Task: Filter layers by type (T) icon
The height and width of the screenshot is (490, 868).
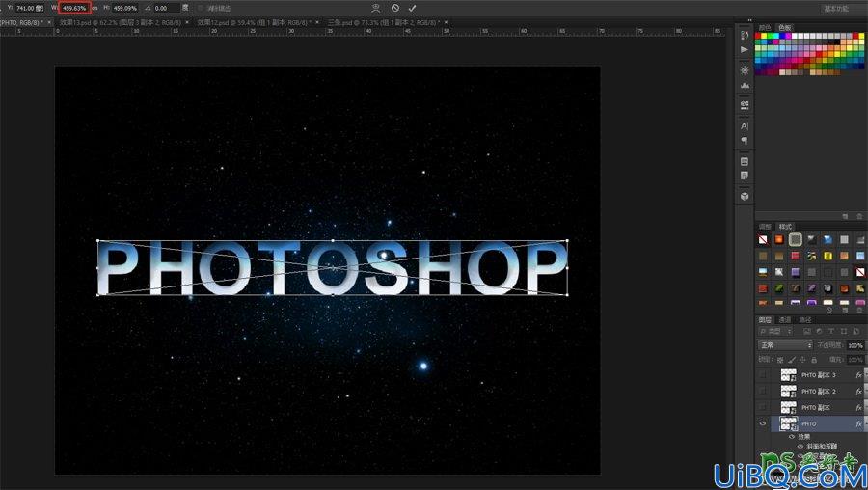Action: (831, 331)
